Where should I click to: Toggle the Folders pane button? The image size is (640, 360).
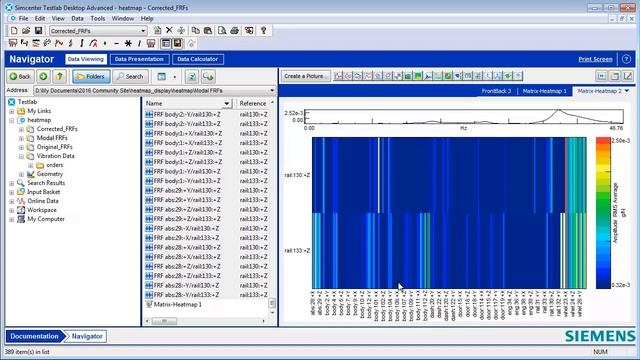pos(91,76)
